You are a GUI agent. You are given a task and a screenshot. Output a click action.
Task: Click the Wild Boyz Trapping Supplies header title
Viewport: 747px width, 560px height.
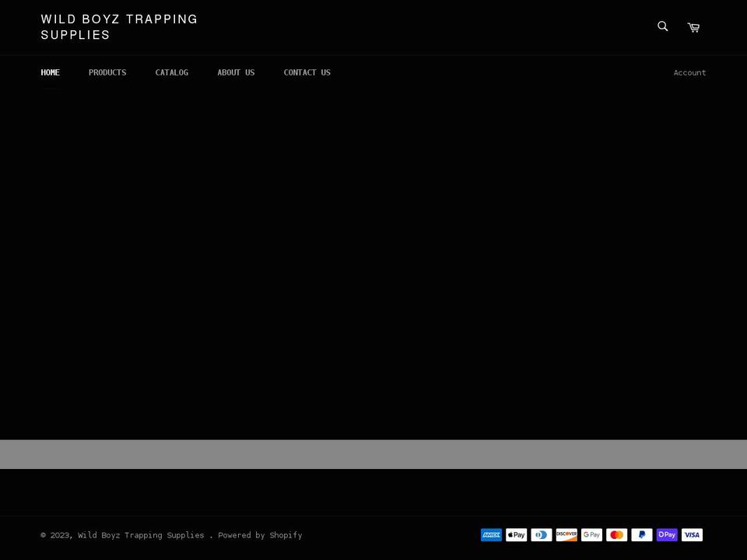coord(119,27)
